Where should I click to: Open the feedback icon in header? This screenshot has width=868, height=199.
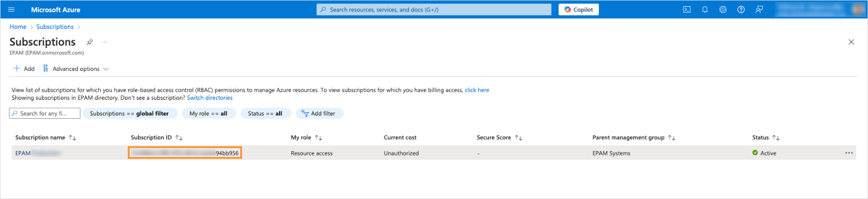pos(759,9)
